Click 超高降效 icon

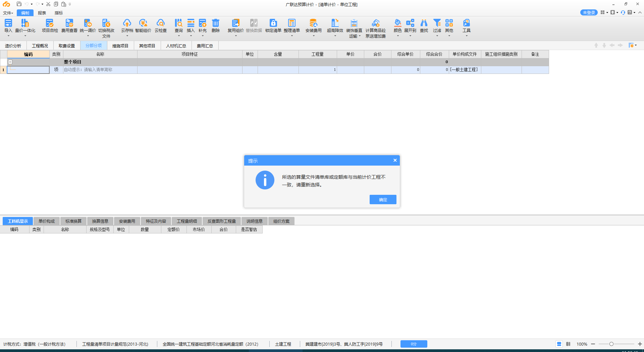[x=335, y=23]
